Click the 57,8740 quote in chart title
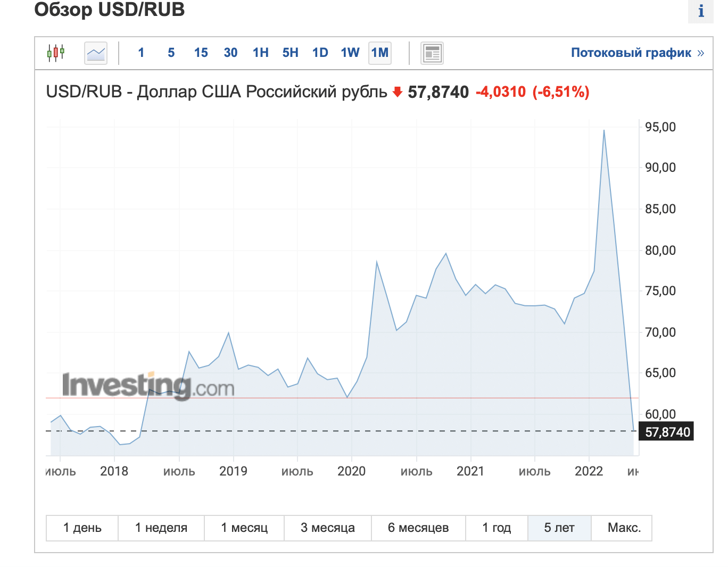This screenshot has height=567, width=728. pyautogui.click(x=438, y=92)
